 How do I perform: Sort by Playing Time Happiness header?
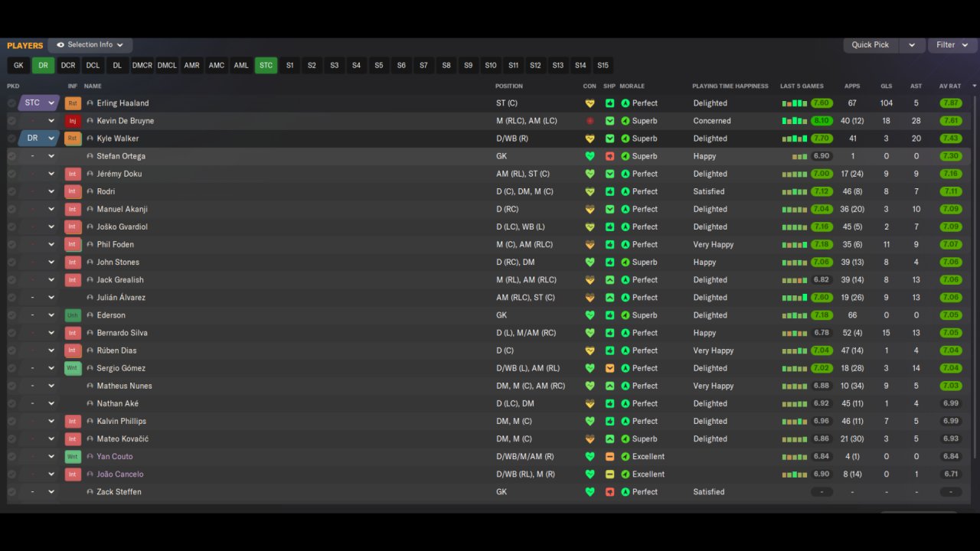(x=730, y=86)
